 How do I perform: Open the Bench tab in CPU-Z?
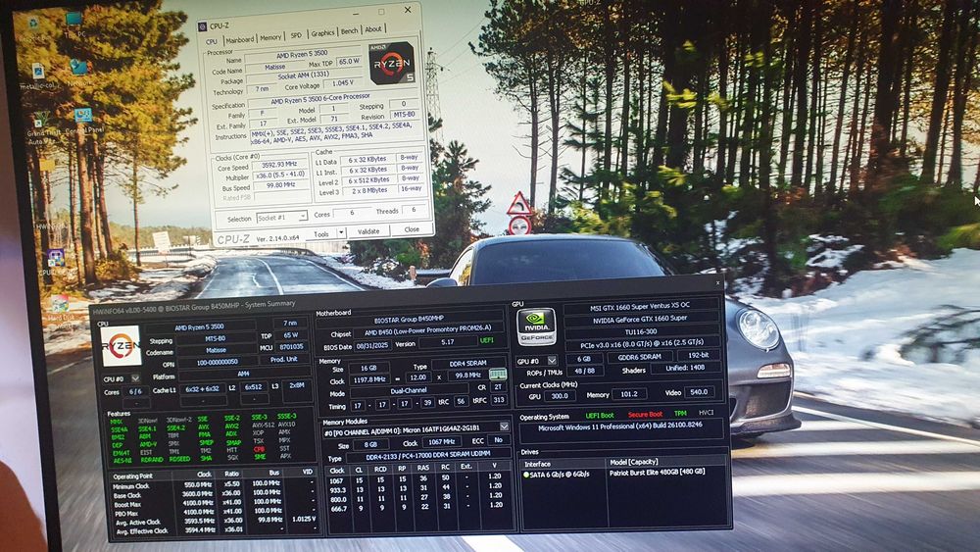pos(350,30)
